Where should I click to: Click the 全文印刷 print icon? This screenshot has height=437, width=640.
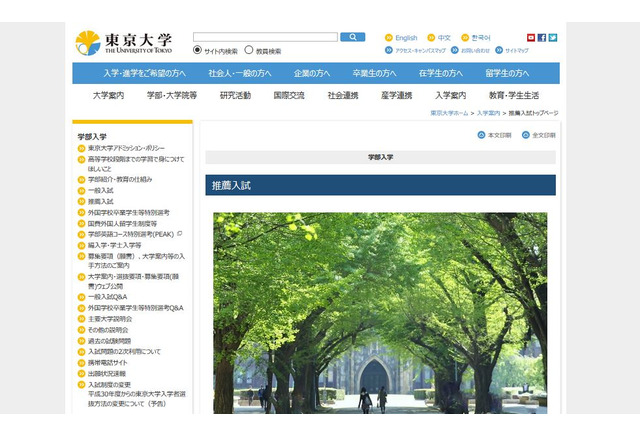pos(525,134)
